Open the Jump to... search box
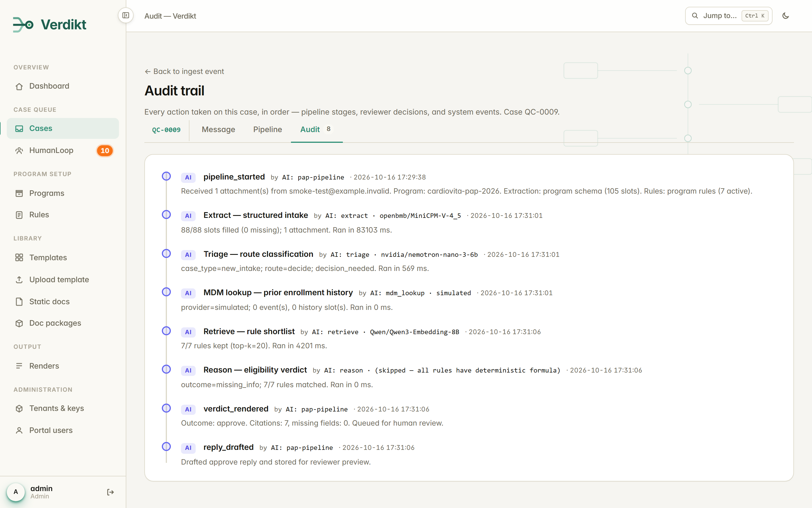This screenshot has width=812, height=508. pos(729,16)
